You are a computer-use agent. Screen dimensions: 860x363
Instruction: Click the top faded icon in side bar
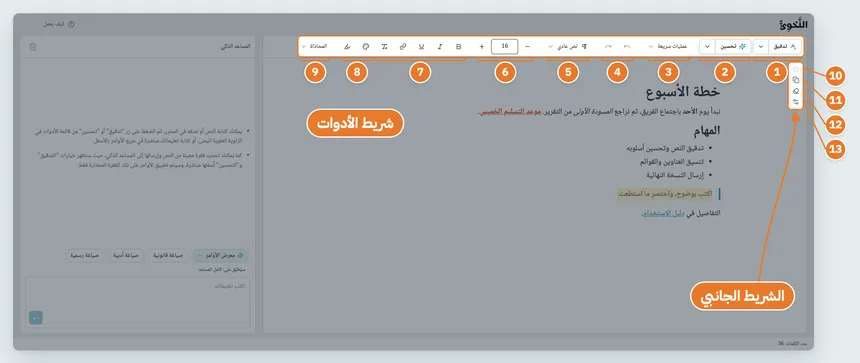[796, 69]
